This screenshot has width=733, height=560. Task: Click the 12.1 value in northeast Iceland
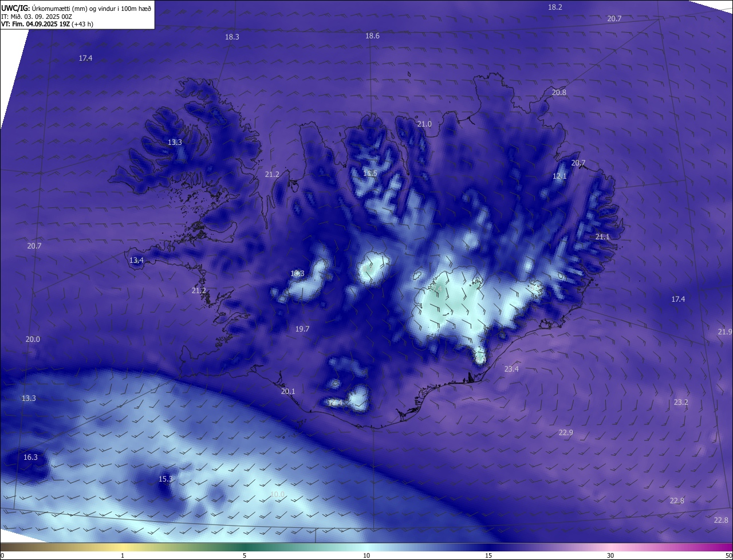pos(559,176)
